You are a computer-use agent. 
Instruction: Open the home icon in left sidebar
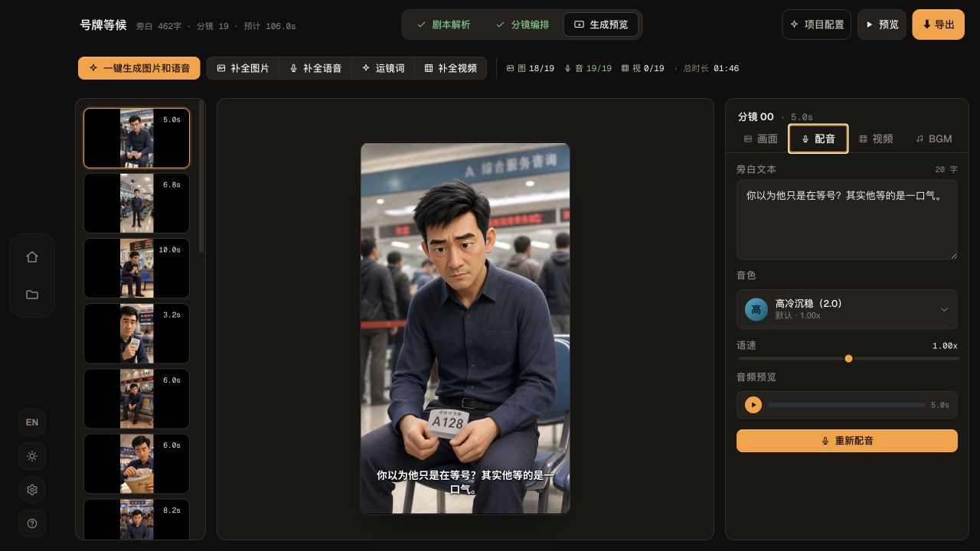(x=32, y=257)
